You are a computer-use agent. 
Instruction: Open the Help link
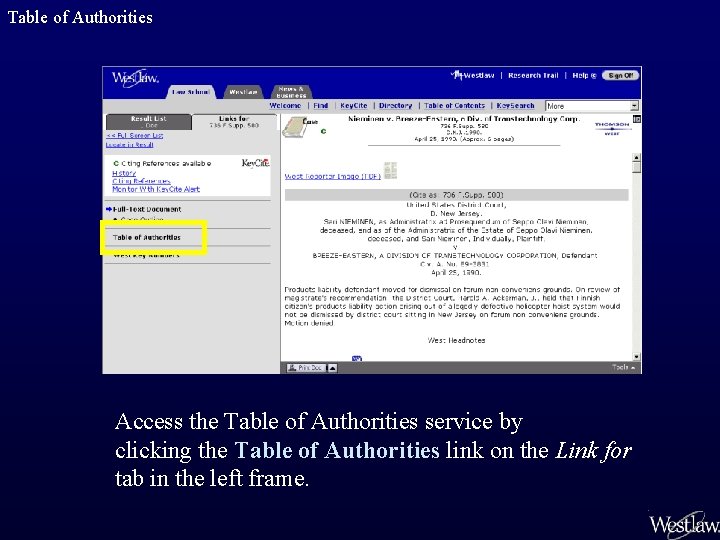click(x=584, y=76)
